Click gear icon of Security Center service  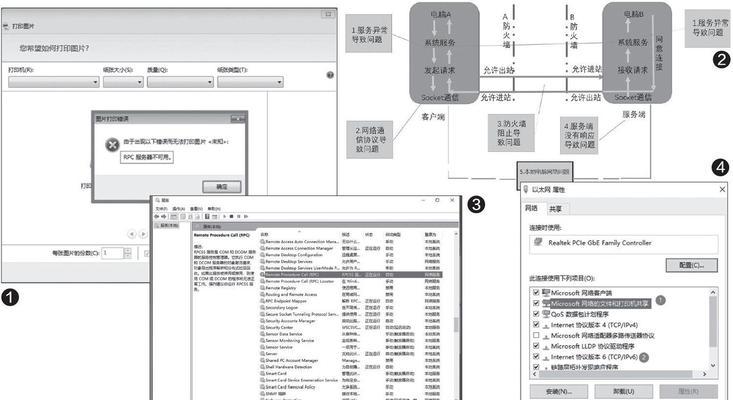tap(263, 328)
